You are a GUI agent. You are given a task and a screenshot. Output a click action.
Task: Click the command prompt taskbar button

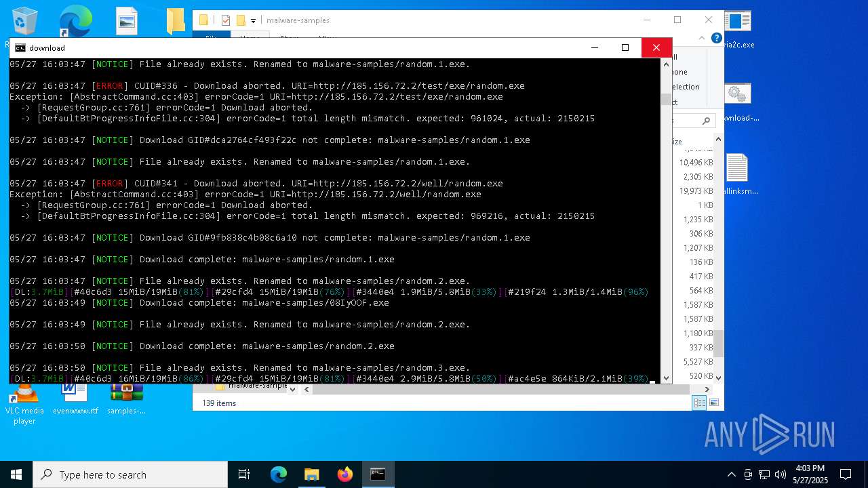[378, 474]
